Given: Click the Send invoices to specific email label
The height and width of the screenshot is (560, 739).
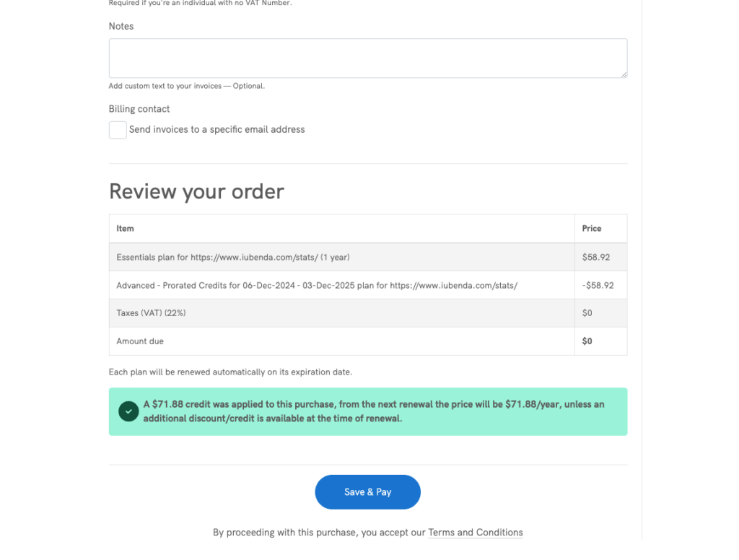Looking at the screenshot, I should tap(217, 130).
